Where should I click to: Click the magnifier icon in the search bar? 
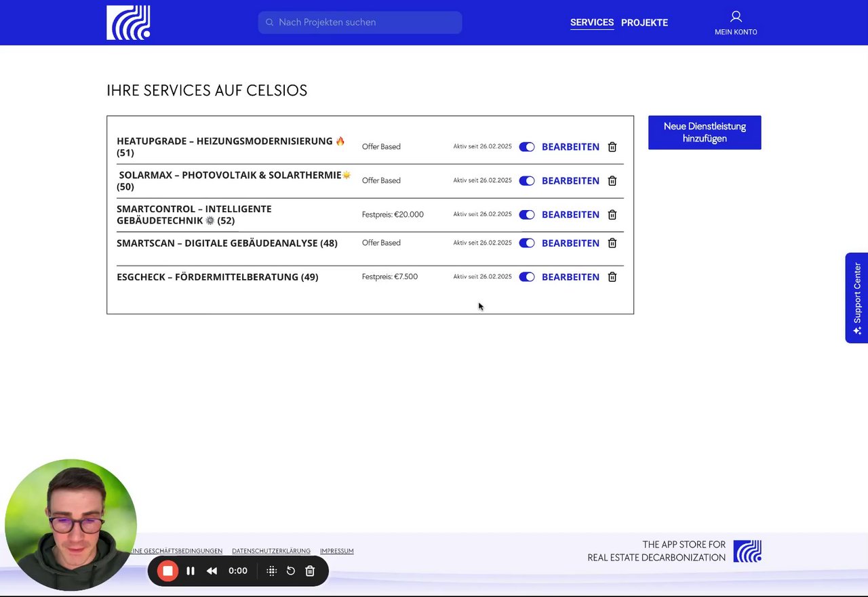pos(270,22)
